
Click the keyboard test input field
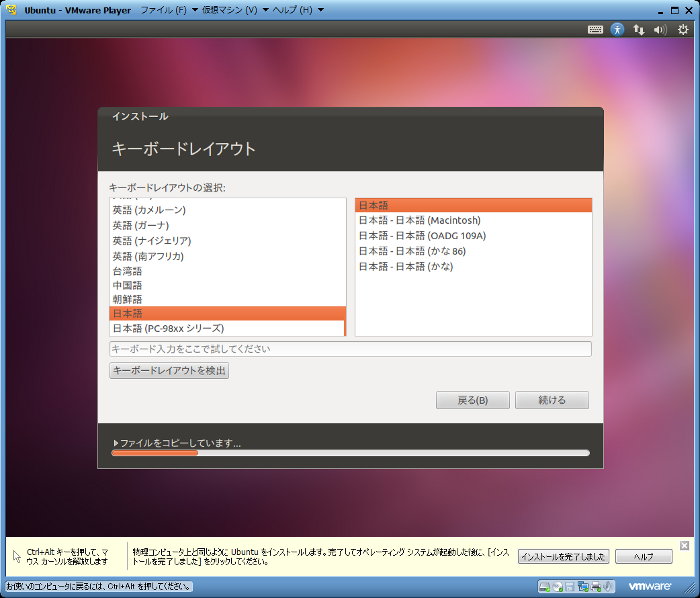(x=350, y=349)
